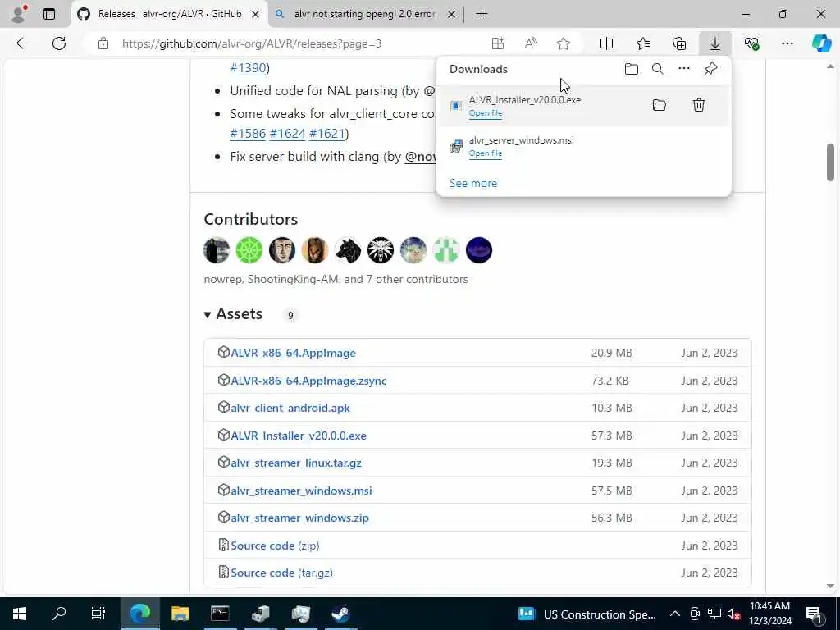Open the taskbar clock showing 10:45 AM

pyautogui.click(x=769, y=614)
